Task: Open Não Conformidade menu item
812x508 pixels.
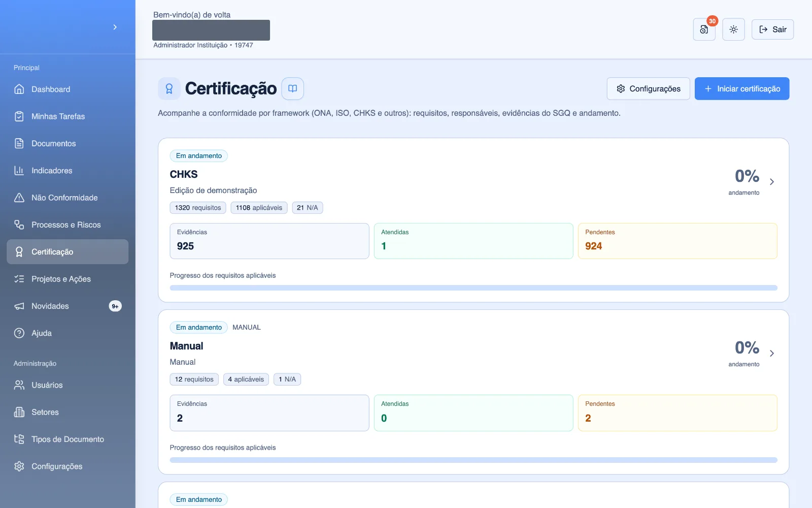Action: coord(67,198)
